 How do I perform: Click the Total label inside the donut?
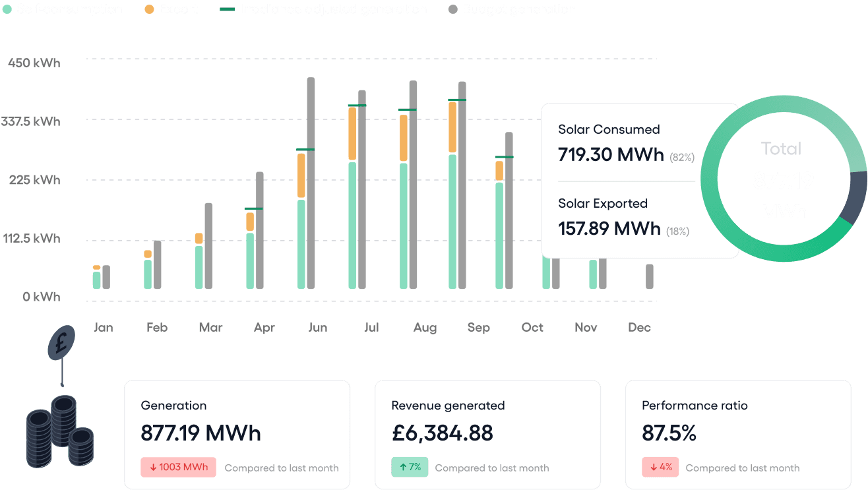point(781,149)
